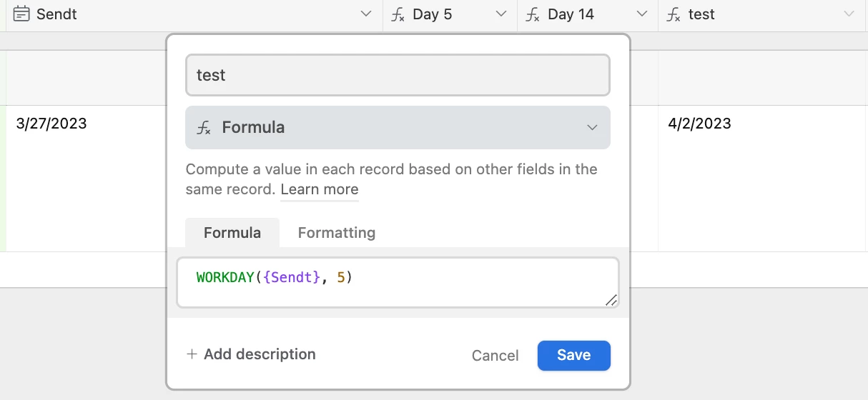
Task: Open the Sendt column dropdown arrow
Action: [x=366, y=14]
